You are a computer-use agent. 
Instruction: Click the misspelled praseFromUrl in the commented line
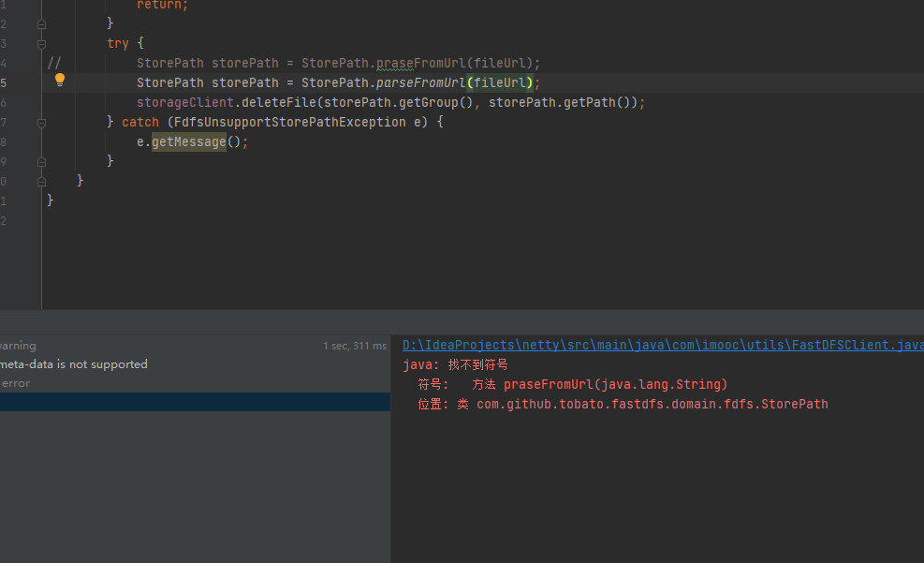pyautogui.click(x=420, y=63)
